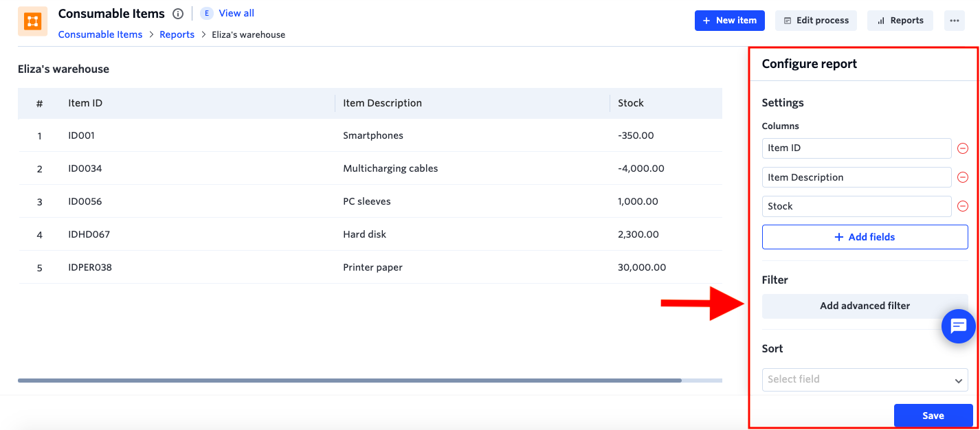The width and height of the screenshot is (980, 430).
Task: Click the Configure report panel heading
Action: pos(809,64)
